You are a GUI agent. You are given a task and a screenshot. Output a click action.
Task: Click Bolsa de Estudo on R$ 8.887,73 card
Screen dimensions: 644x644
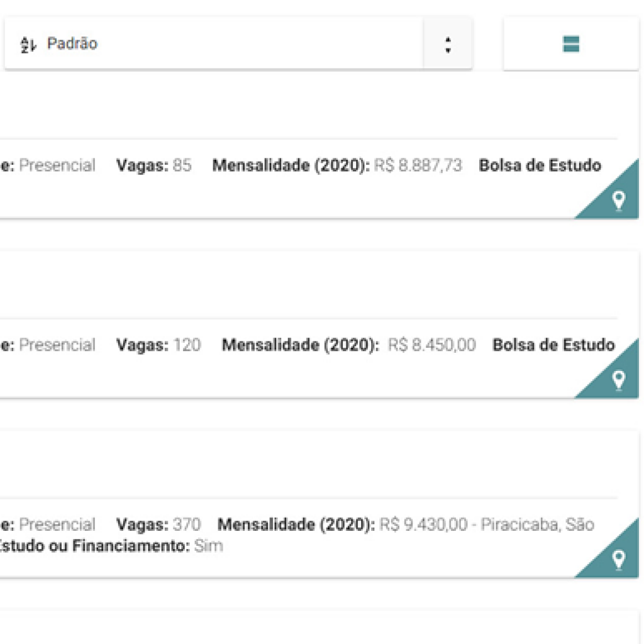[x=540, y=165]
